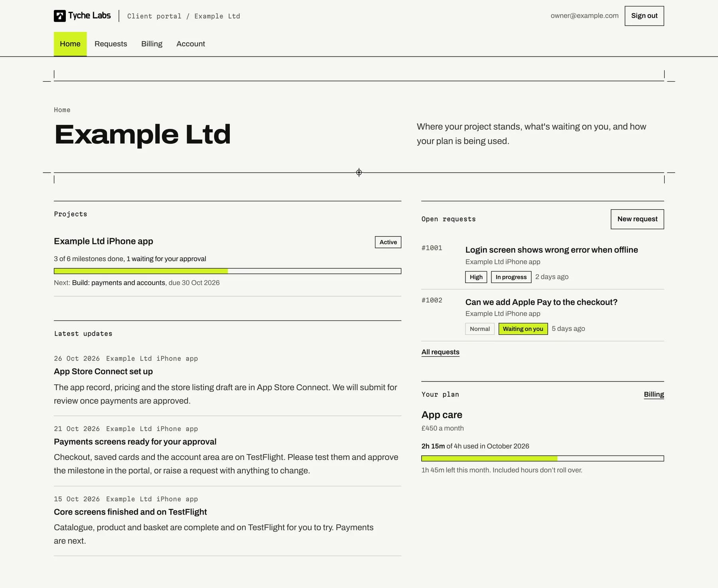Viewport: 718px width, 588px height.
Task: Follow the Billing link in Your plan
Action: pyautogui.click(x=654, y=394)
